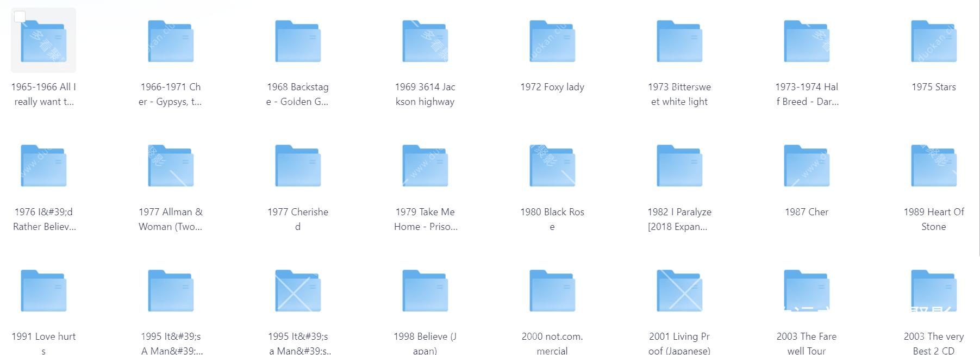Click the '1975 Stars' label

pyautogui.click(x=934, y=87)
